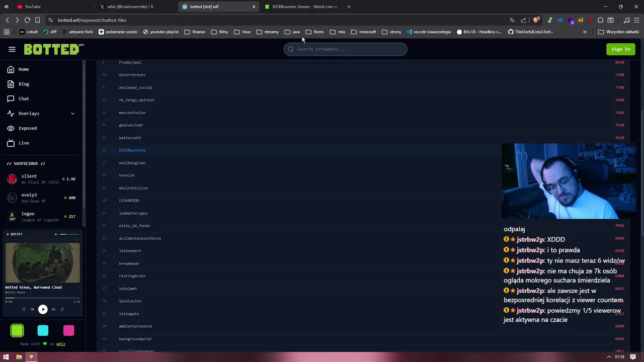This screenshot has width=644, height=362.
Task: Open the Live page in the sidebar
Action: 24,143
